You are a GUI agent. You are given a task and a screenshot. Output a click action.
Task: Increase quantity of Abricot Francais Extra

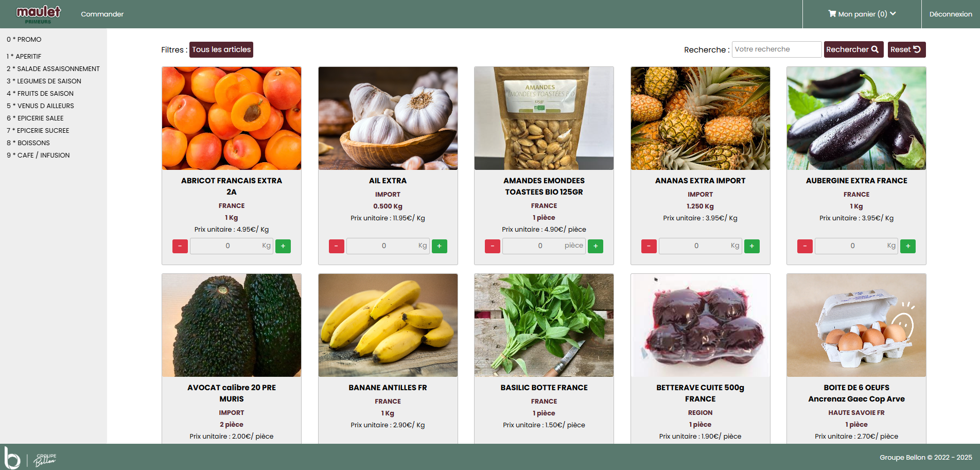pyautogui.click(x=283, y=246)
